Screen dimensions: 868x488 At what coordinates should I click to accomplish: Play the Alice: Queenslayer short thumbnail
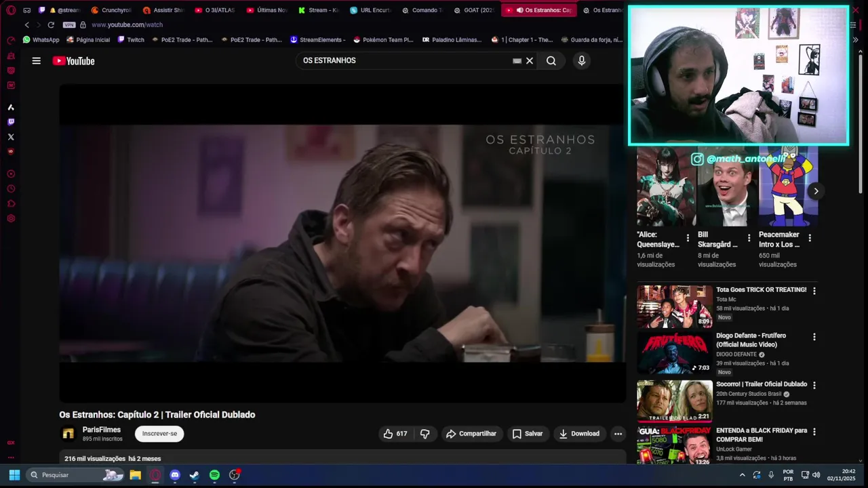coord(666,187)
